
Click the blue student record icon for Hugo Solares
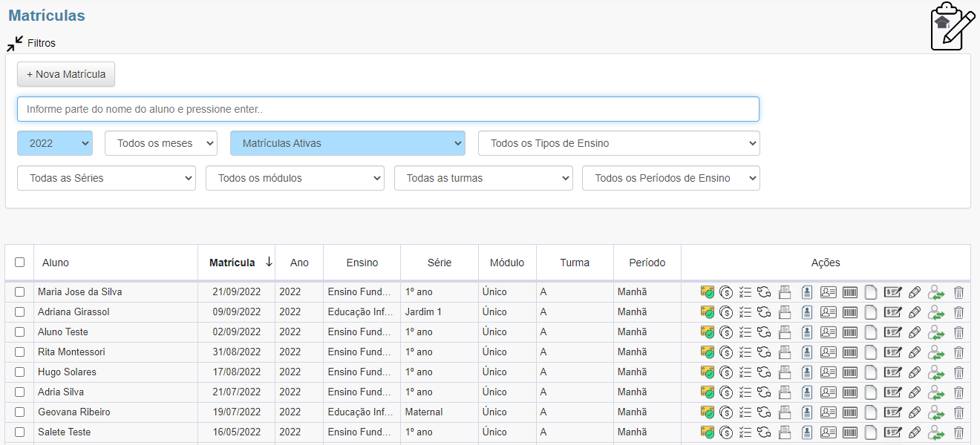coord(807,372)
